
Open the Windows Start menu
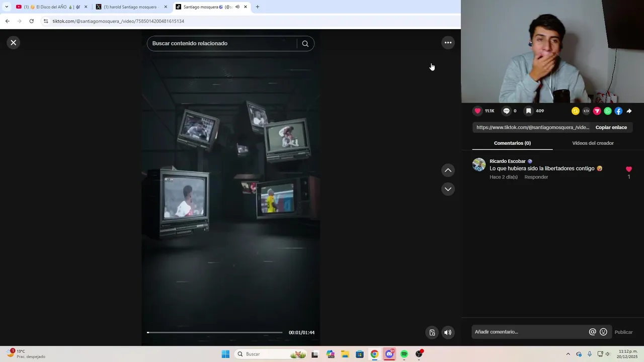point(225,354)
